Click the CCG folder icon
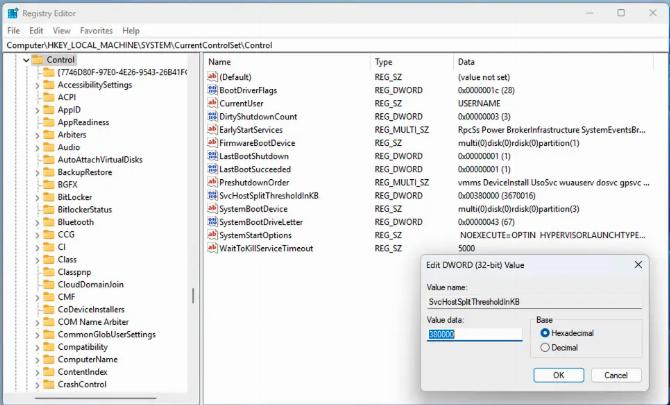Viewport: 670px width, 405px height. coord(49,235)
